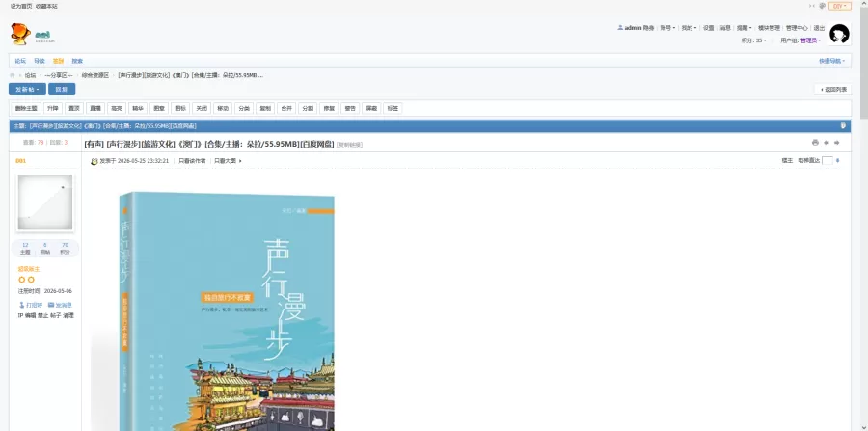Click 修复 repair button
Screen dimensions: 868x431
(x=329, y=108)
